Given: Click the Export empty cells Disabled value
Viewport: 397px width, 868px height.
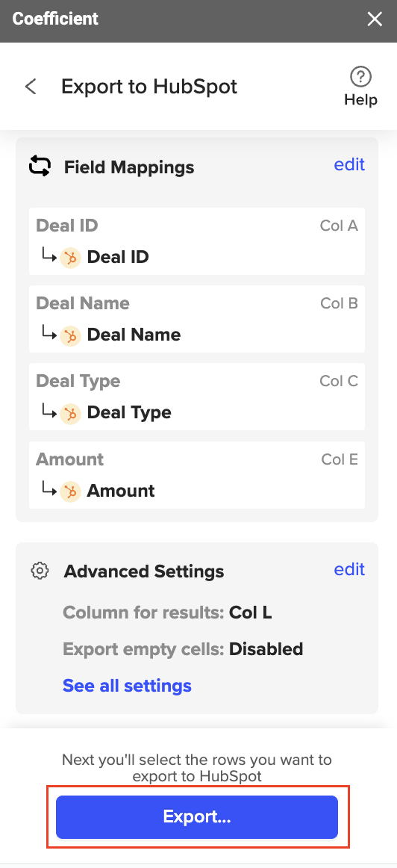Looking at the screenshot, I should [x=266, y=648].
